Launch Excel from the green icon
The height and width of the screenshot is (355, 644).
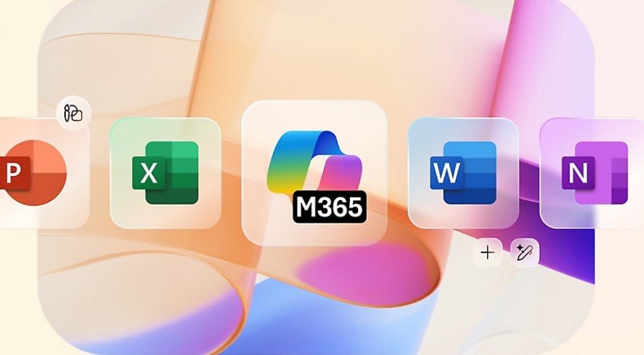[x=165, y=173]
